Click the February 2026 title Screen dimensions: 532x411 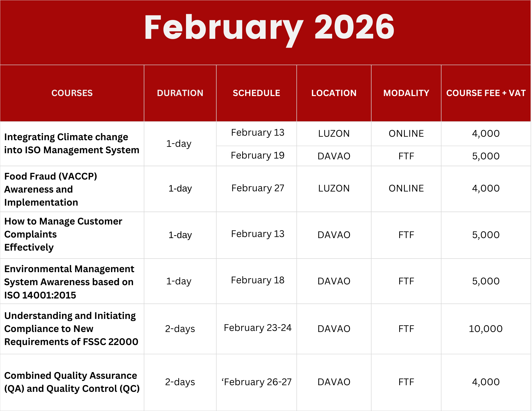click(x=269, y=28)
